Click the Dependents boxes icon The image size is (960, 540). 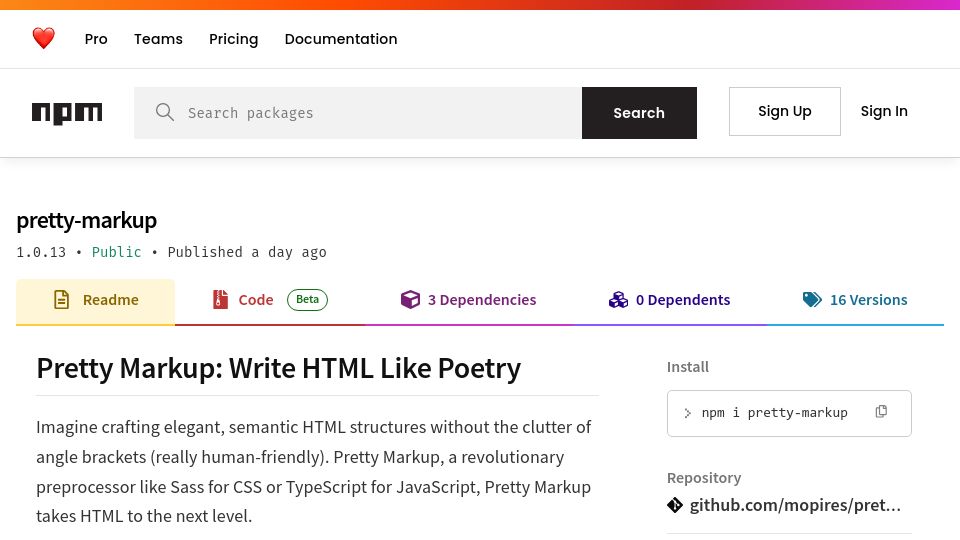point(618,299)
